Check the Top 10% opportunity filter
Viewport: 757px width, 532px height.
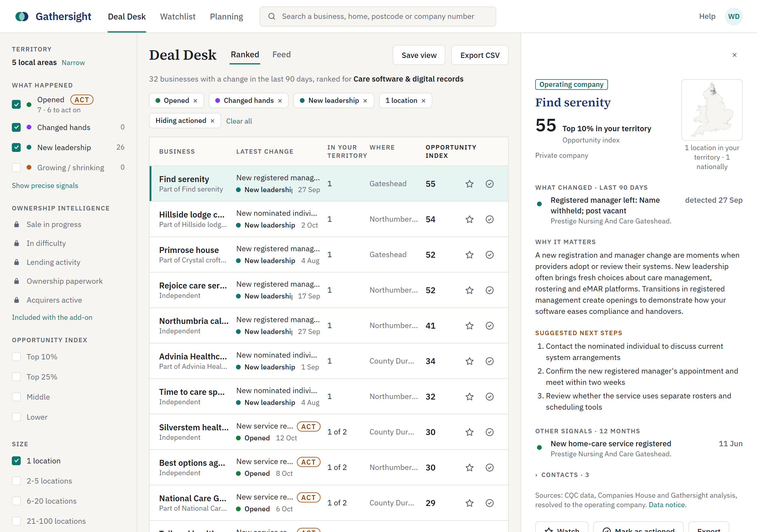click(16, 357)
